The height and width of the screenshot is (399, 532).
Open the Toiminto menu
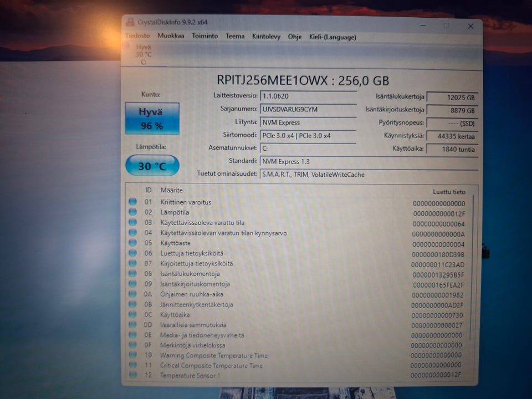(205, 36)
